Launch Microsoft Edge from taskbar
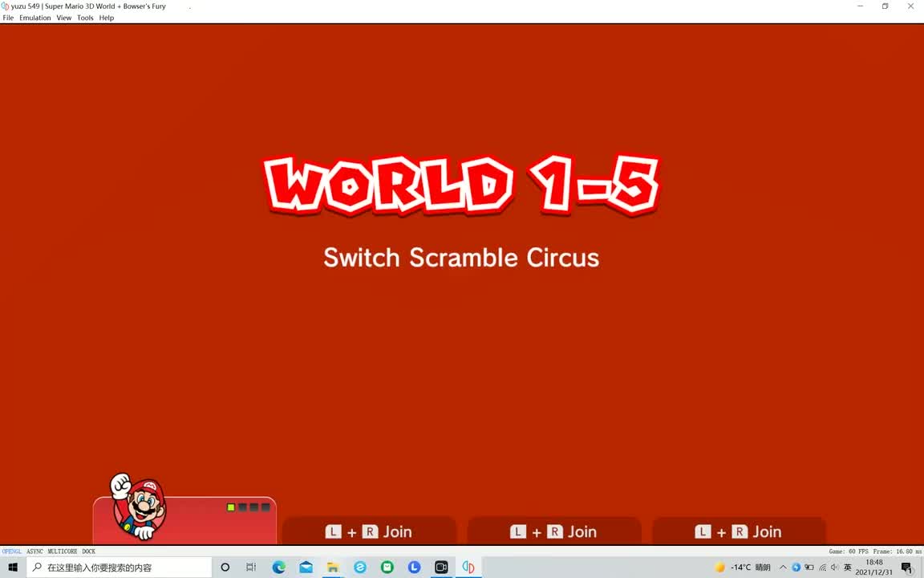The height and width of the screenshot is (578, 924). pos(279,567)
